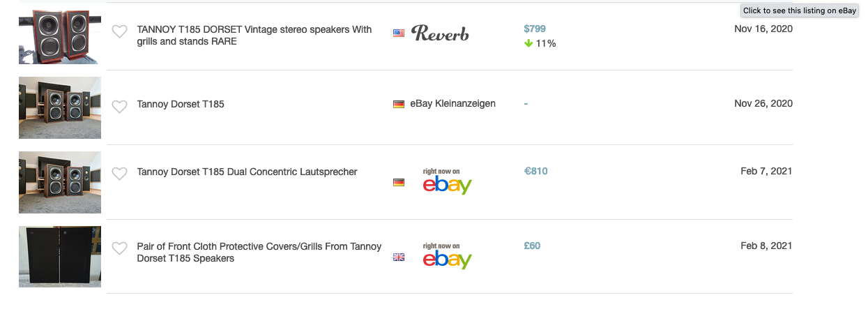Click German flag beside eBay Kleinanzeigen
Image resolution: width=868 pixels, height=323 pixels.
399,104
